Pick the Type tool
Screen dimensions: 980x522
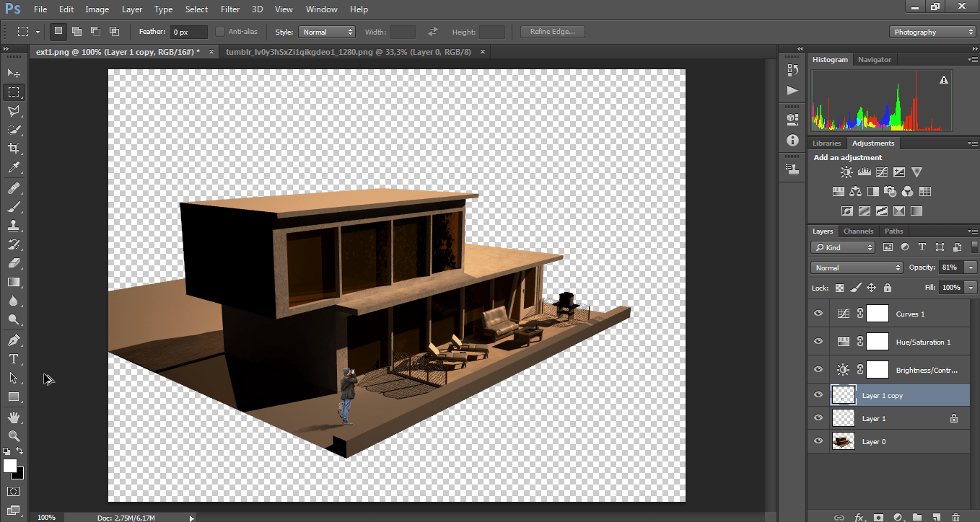[x=14, y=359]
